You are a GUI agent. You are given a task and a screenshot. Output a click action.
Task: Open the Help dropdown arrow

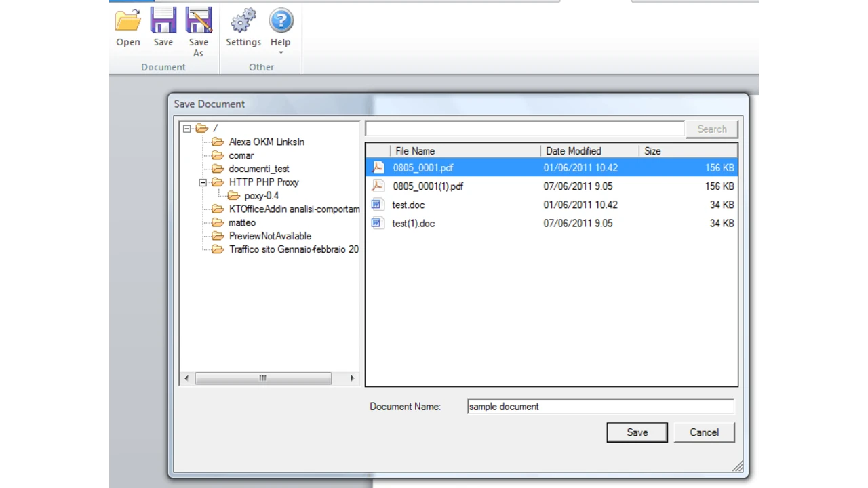pos(280,53)
